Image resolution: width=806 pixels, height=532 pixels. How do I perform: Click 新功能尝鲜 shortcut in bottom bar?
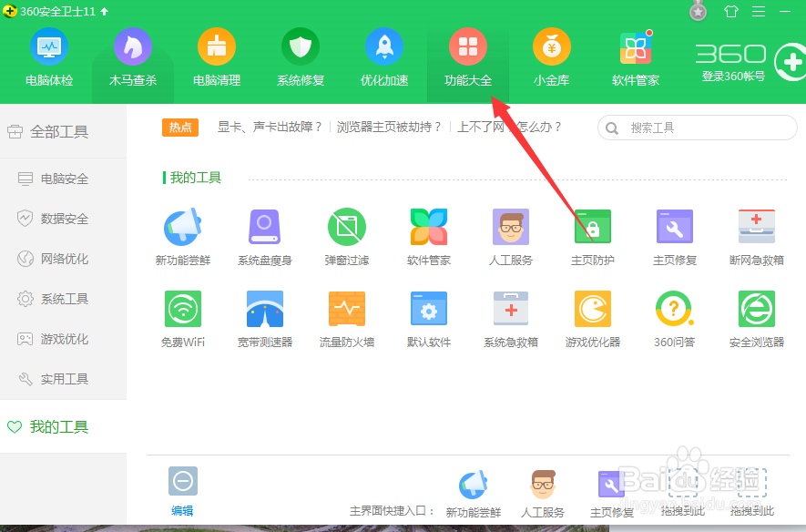pos(473,494)
